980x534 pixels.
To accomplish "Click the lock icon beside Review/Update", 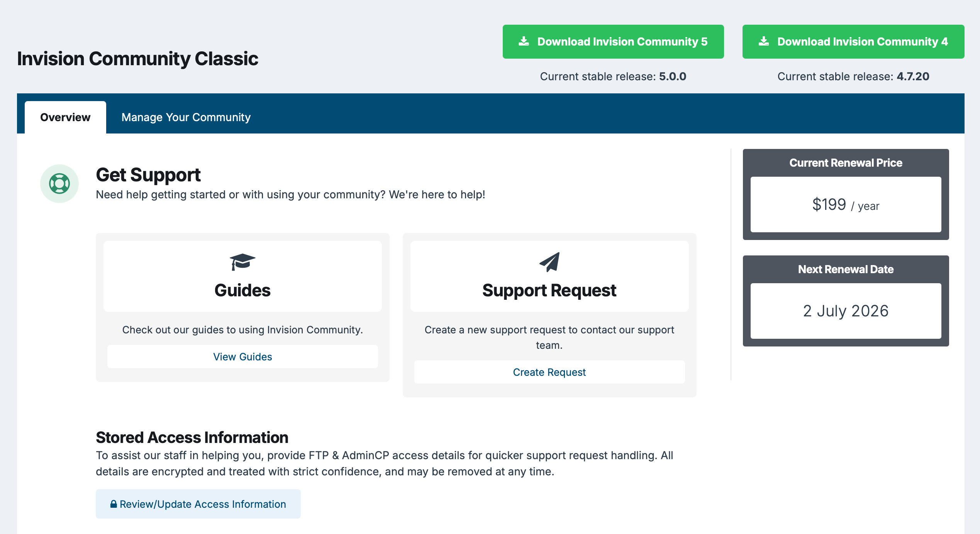I will [114, 504].
